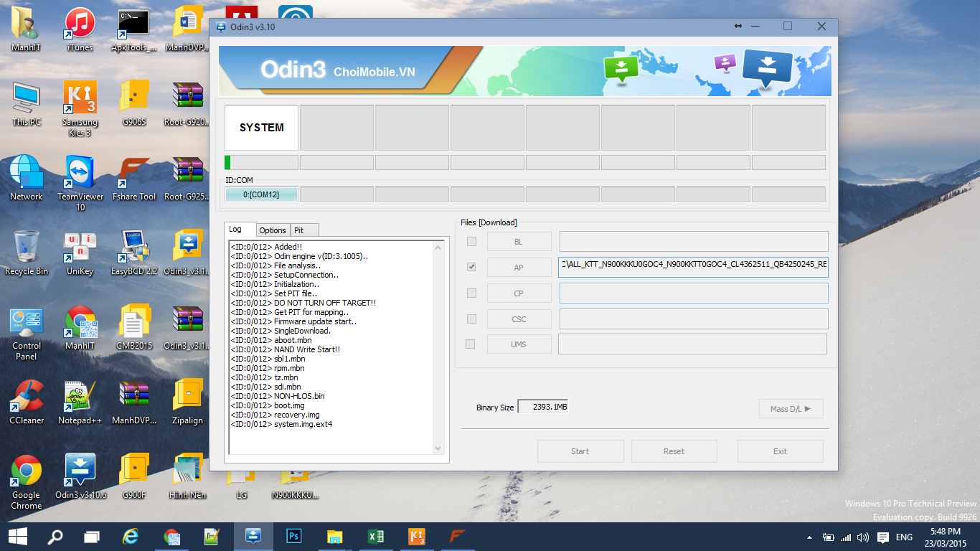The height and width of the screenshot is (551, 980).
Task: Open the ApkTools command prompt shortcut
Action: (133, 29)
